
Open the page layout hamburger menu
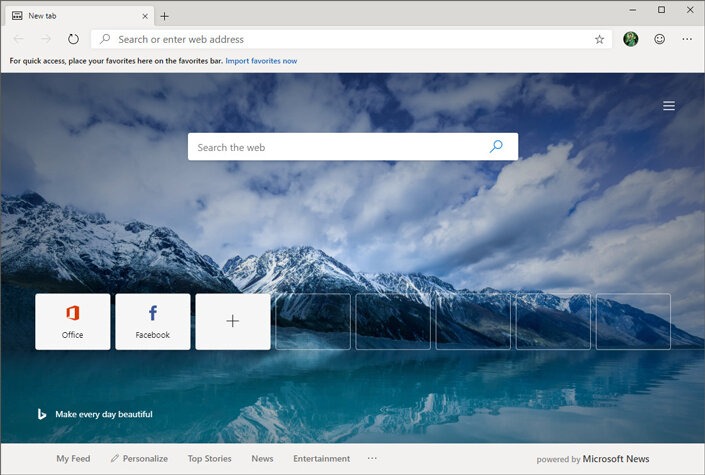[x=669, y=106]
